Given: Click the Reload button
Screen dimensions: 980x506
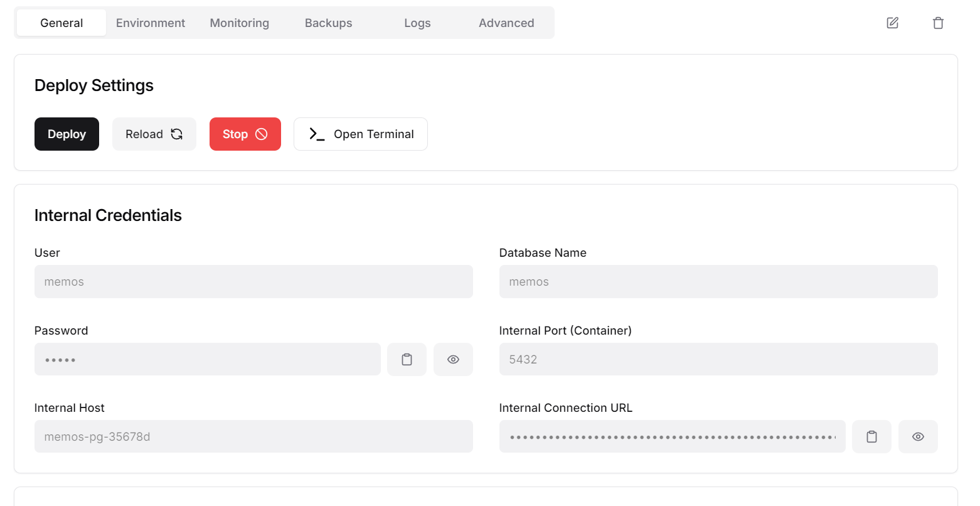Looking at the screenshot, I should click(154, 134).
